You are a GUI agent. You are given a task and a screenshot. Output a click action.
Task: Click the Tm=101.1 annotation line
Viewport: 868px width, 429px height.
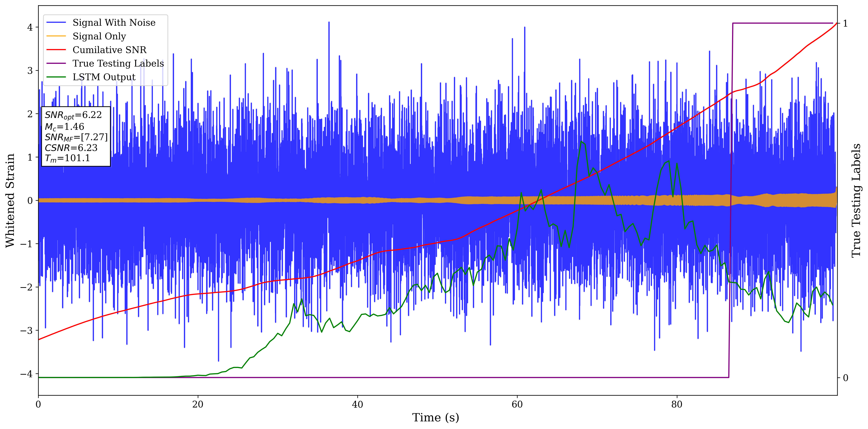[x=67, y=158]
